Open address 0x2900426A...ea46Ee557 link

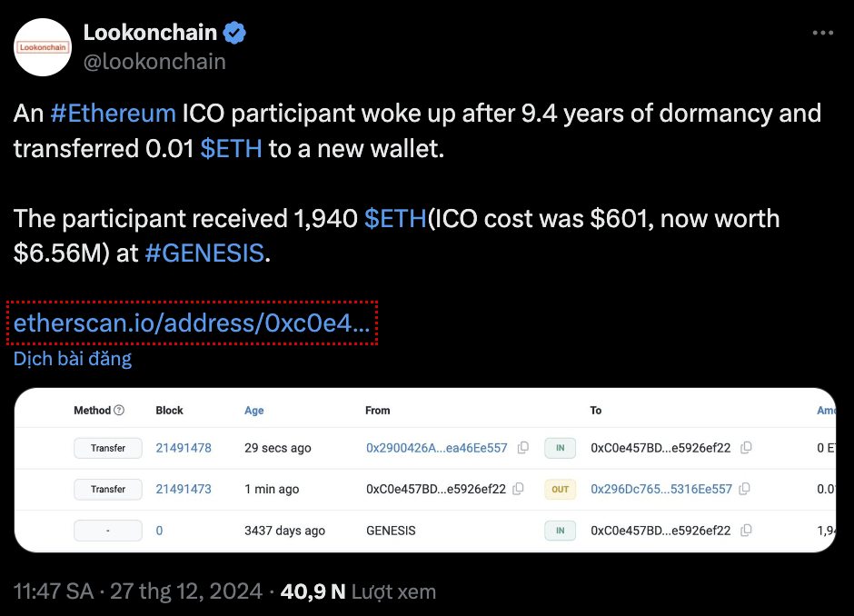pos(436,448)
